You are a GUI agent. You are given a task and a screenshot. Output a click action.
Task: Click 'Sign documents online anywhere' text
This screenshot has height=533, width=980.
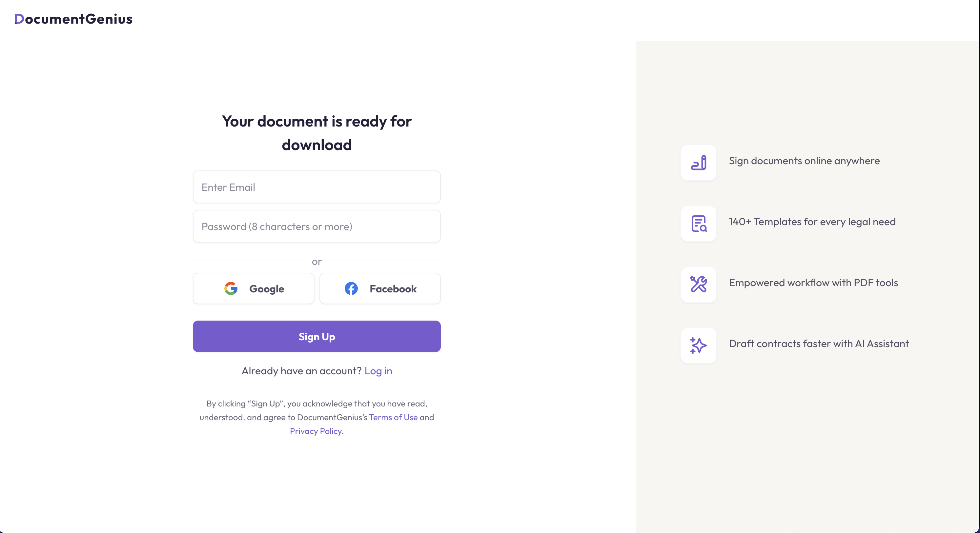tap(804, 161)
